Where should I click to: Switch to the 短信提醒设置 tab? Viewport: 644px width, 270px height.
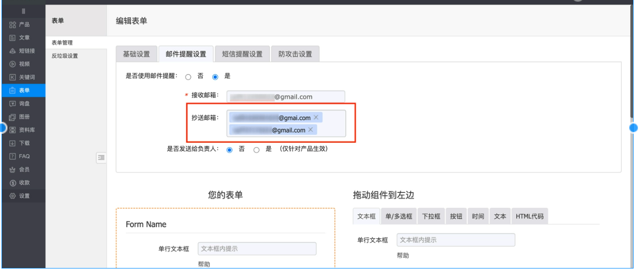(x=242, y=54)
